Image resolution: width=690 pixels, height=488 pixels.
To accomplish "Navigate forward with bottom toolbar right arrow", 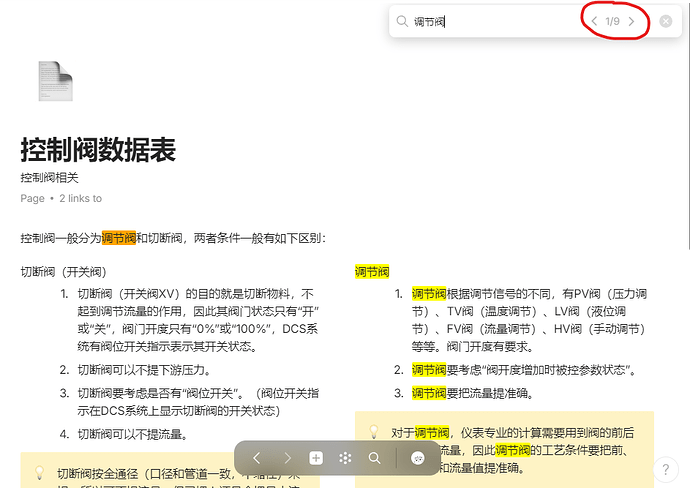I will tap(287, 458).
